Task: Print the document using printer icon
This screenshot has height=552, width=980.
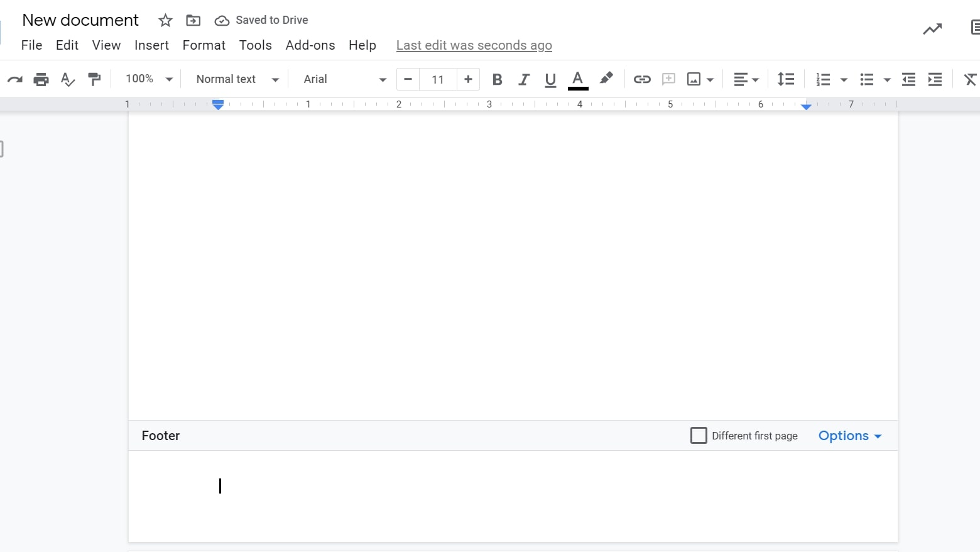Action: pos(41,79)
